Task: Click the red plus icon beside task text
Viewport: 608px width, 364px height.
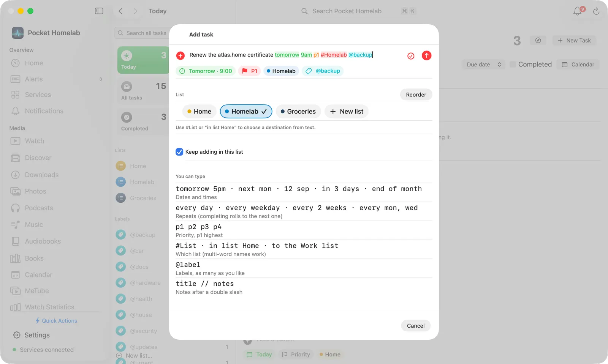Action: coord(180,56)
